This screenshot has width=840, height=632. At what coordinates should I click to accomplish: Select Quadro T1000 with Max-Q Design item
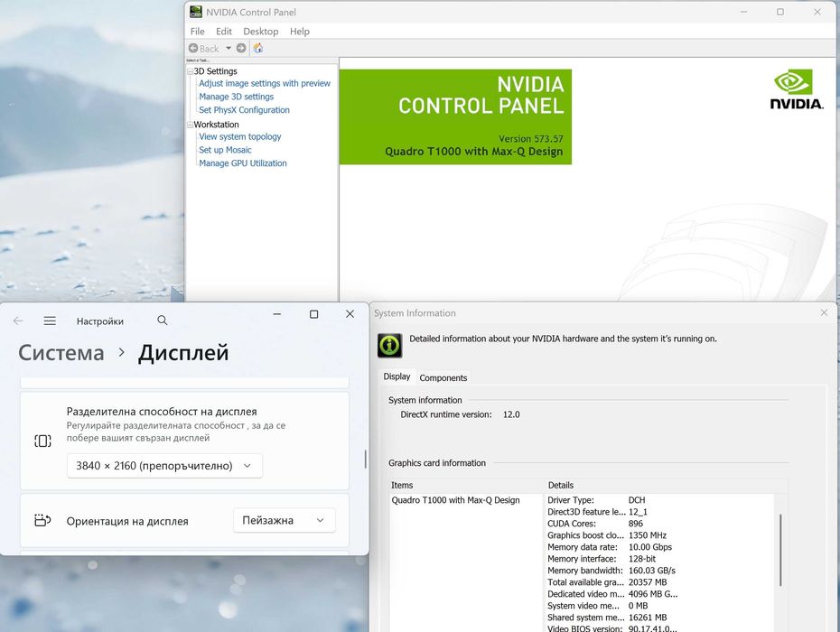[x=455, y=500]
